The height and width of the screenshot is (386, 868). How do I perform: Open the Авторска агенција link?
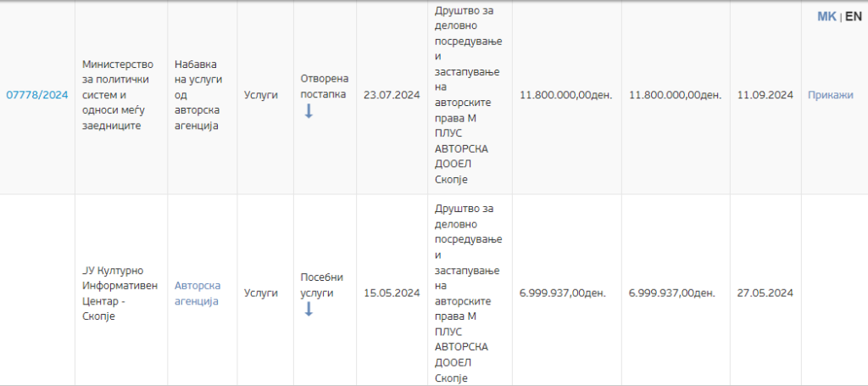coord(197,294)
